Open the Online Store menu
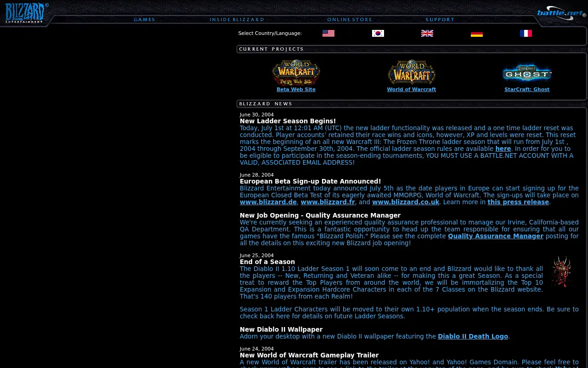The height and width of the screenshot is (368, 588). coord(350,20)
